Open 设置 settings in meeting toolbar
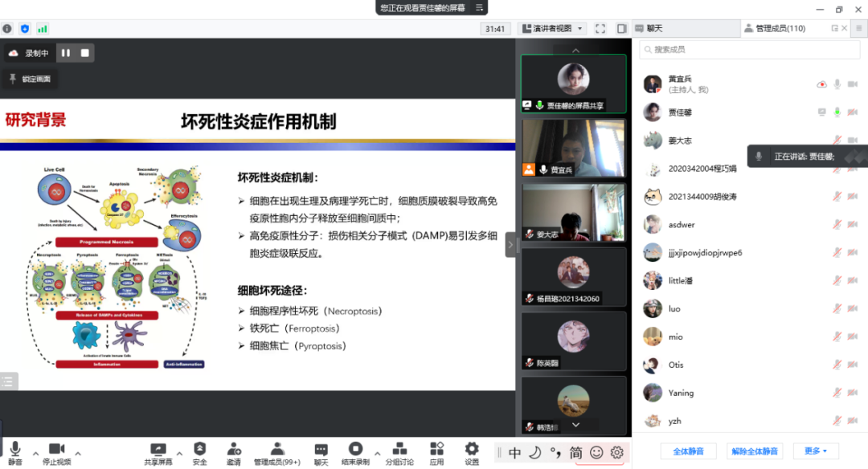 (x=472, y=450)
